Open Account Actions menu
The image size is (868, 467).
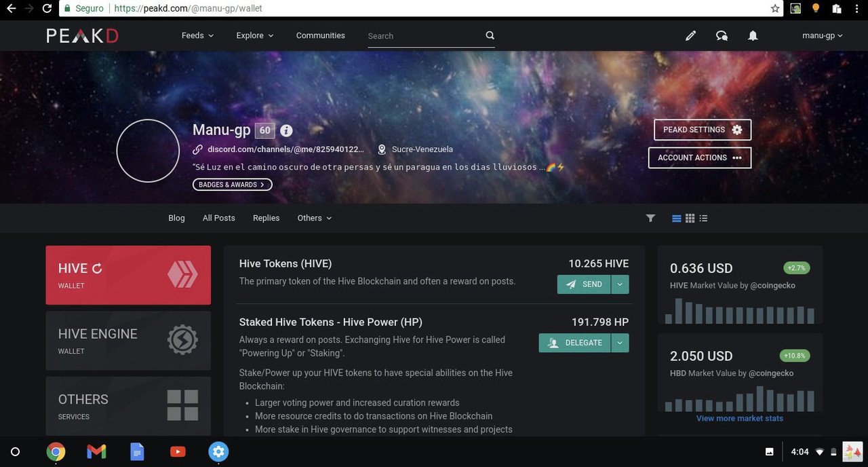point(700,157)
